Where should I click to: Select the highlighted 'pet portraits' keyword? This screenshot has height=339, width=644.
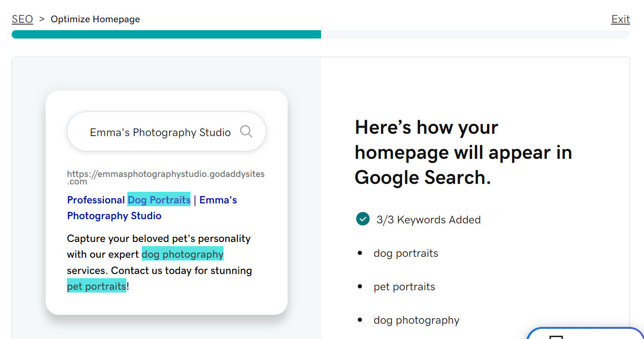(96, 286)
